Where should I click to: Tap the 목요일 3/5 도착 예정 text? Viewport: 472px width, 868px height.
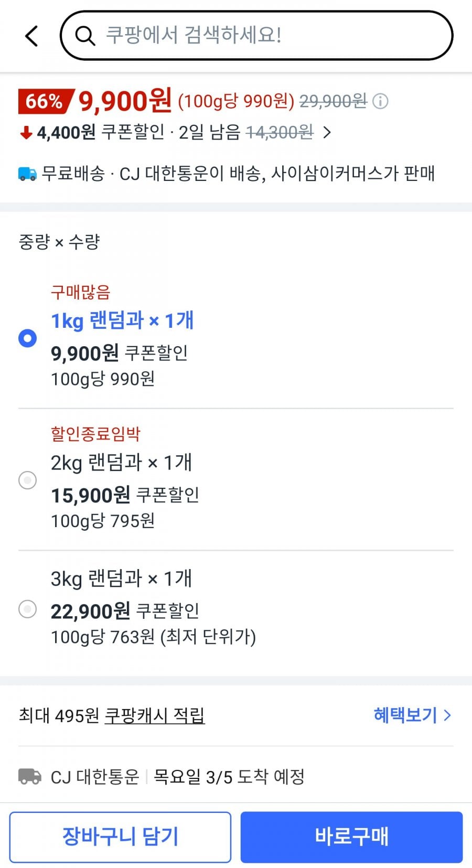(229, 777)
